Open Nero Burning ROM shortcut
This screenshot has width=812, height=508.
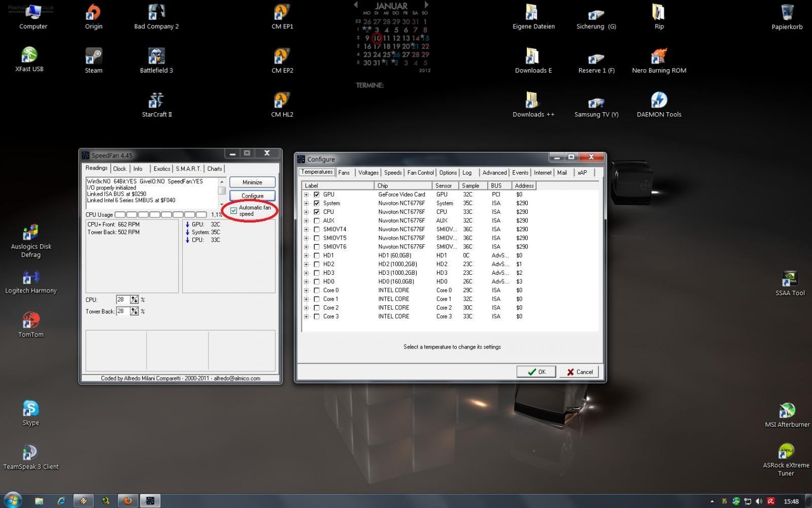coord(659,60)
